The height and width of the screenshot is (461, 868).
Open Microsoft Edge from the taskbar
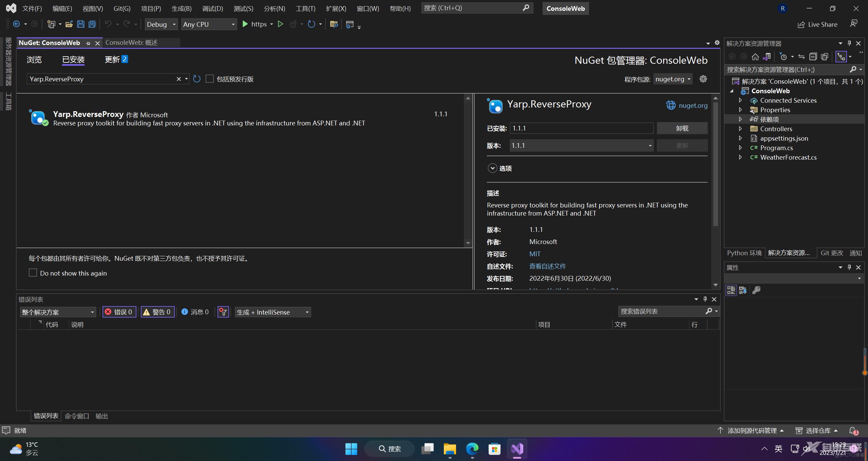tap(472, 449)
